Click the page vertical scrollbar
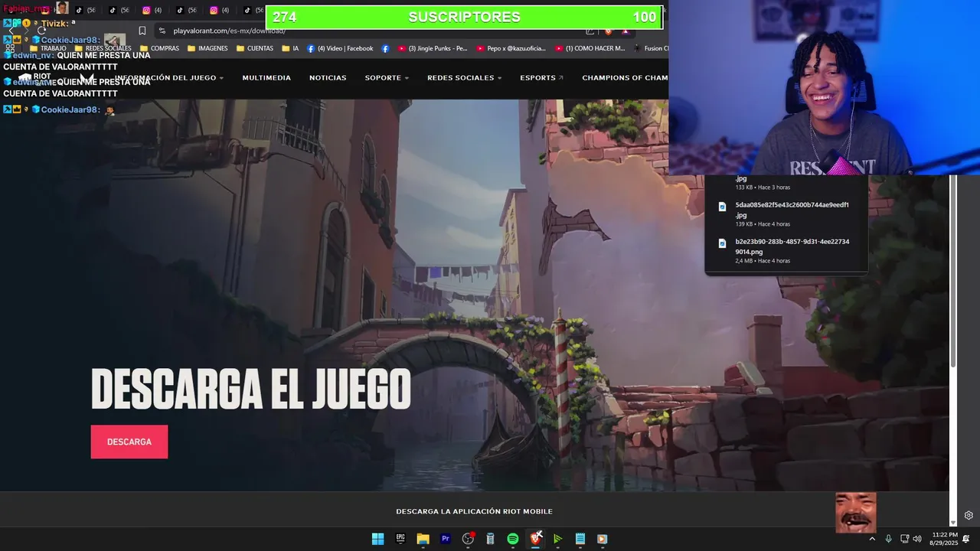The height and width of the screenshot is (551, 980). [953, 272]
